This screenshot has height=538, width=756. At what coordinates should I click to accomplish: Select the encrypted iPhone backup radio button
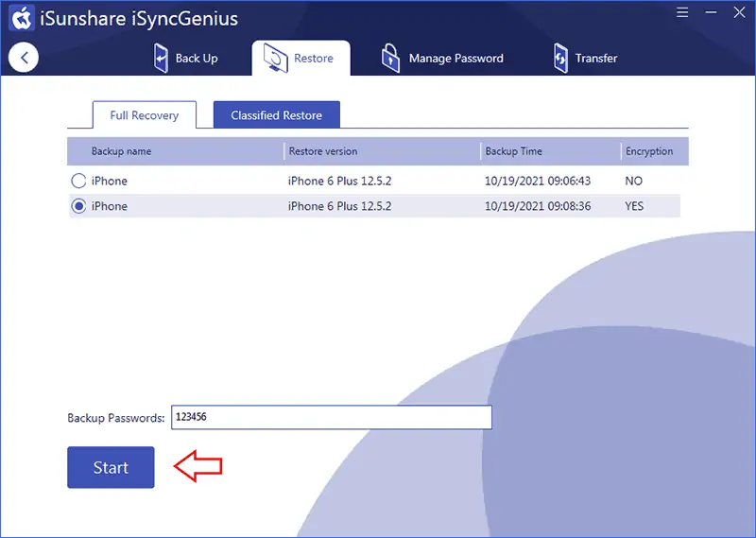pos(78,206)
